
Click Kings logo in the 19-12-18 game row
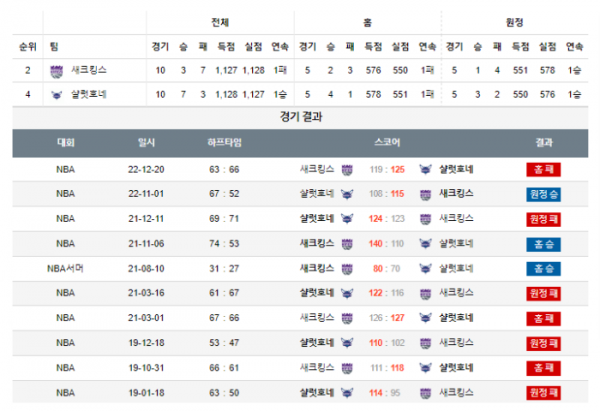pos(426,344)
